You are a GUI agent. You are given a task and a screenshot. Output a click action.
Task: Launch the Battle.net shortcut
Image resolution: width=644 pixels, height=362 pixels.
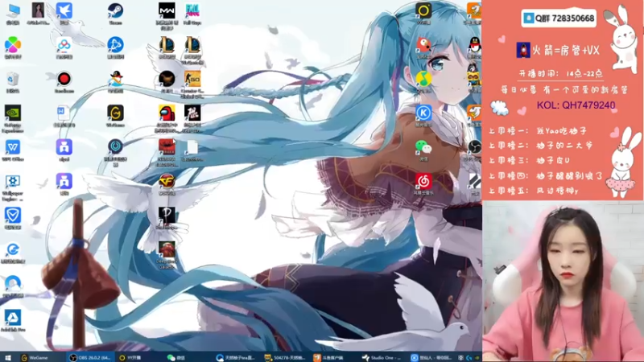pos(115,47)
